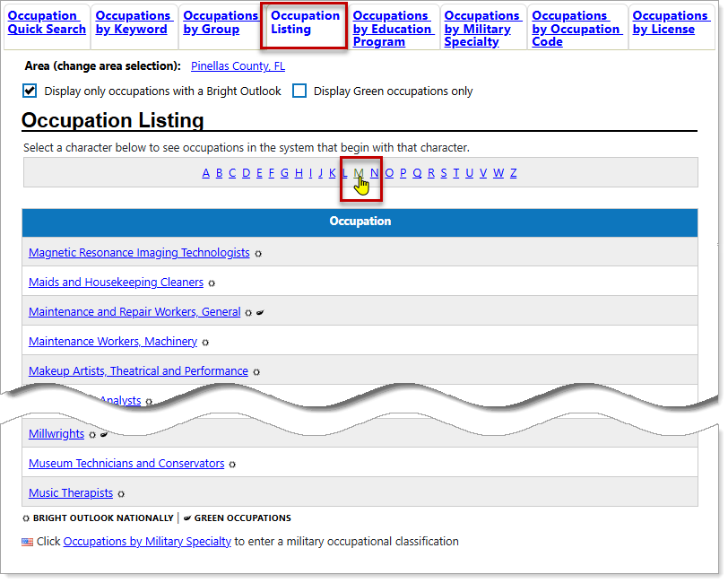
Task: Click Bright Outlook icon beside Music Therapists
Action: [x=121, y=494]
